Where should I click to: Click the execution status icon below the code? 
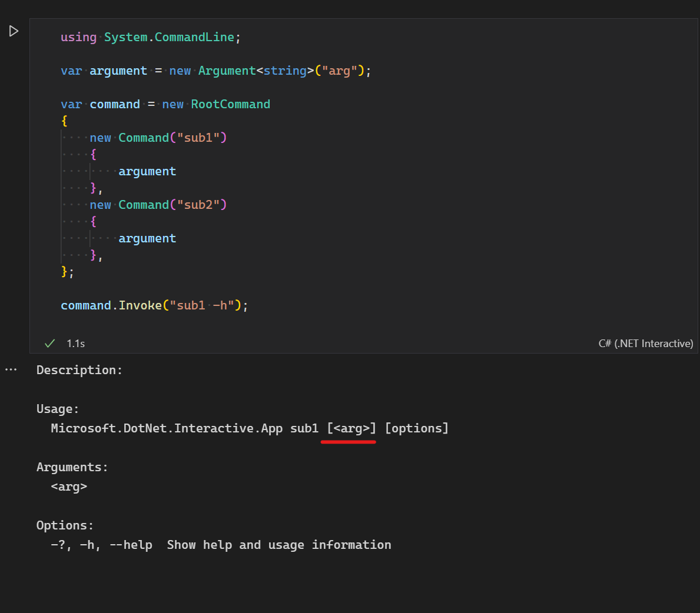pyautogui.click(x=49, y=343)
